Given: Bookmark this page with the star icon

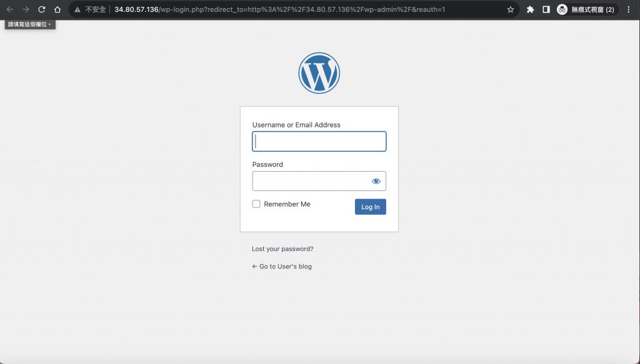Looking at the screenshot, I should pyautogui.click(x=510, y=9).
